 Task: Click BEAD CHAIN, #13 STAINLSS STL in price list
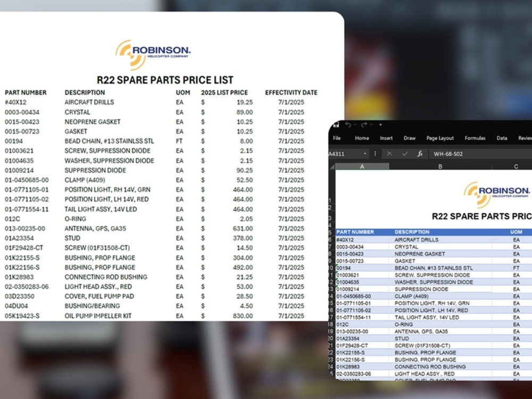tap(109, 141)
